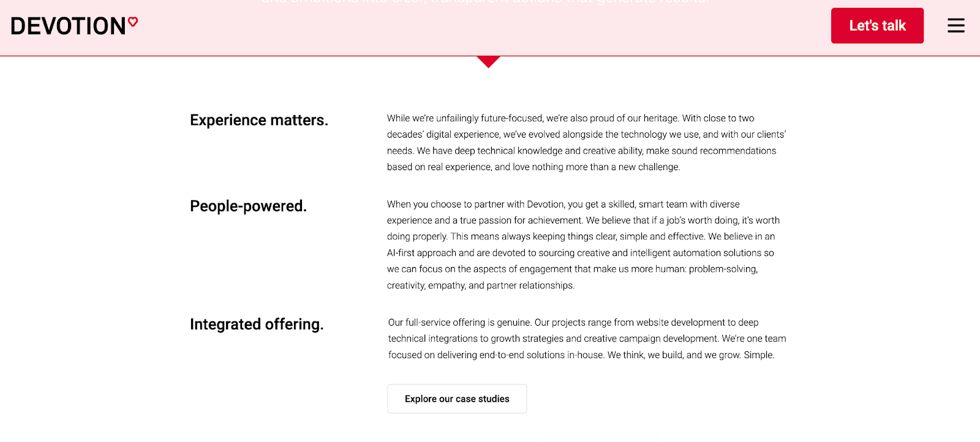This screenshot has height=442, width=980.
Task: Open the hamburger menu icon
Action: click(956, 26)
